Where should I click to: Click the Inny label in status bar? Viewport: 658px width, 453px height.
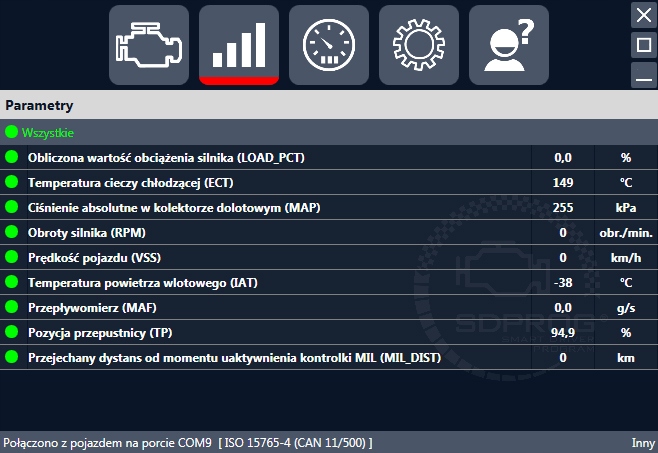(x=643, y=443)
